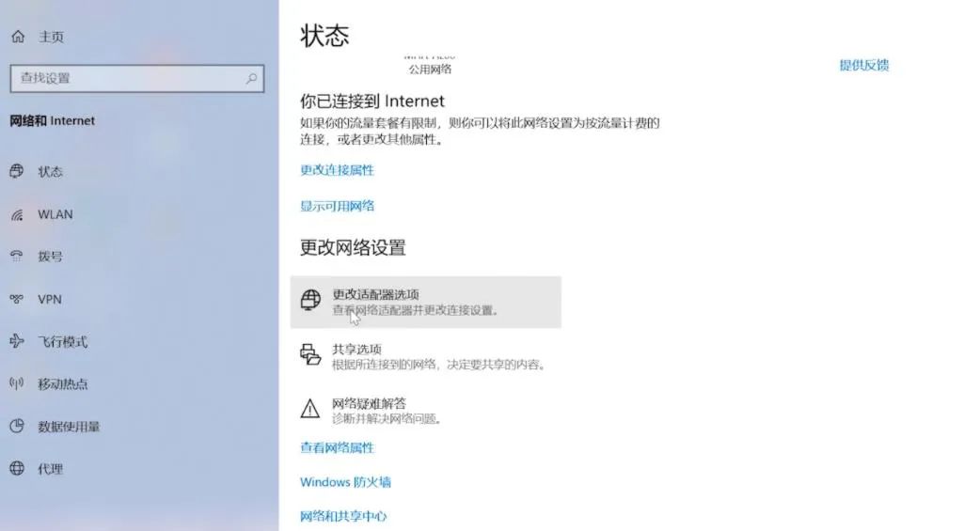Click the 显示可用网络 link
This screenshot has height=531, width=980.
[337, 206]
